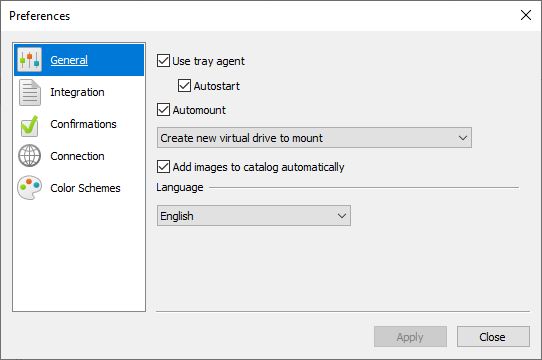Close the Preferences window with X
The width and height of the screenshot is (542, 360).
526,15
